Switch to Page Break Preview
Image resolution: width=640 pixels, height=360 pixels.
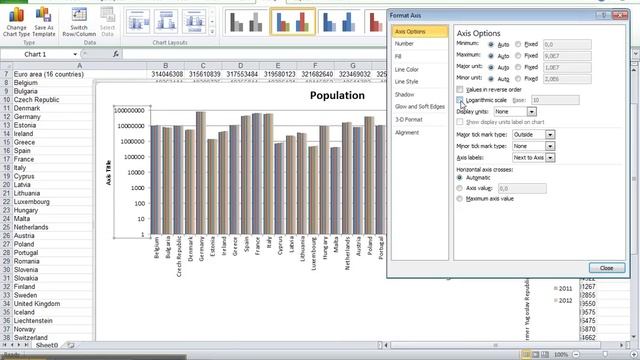[x=545, y=355]
